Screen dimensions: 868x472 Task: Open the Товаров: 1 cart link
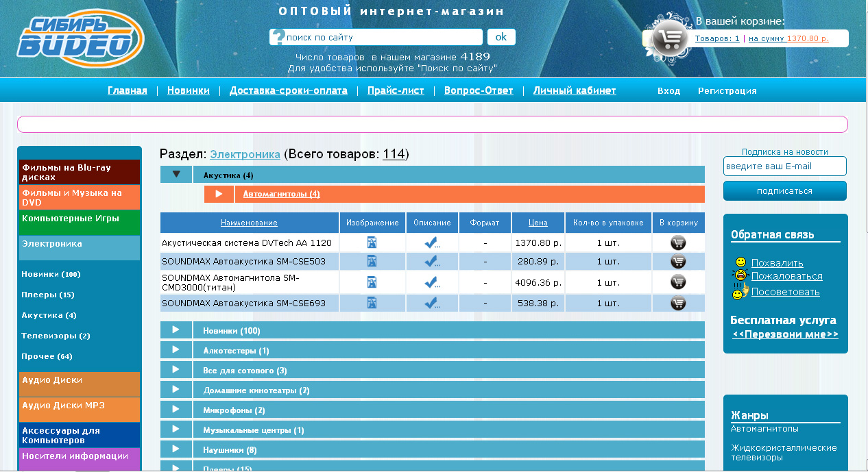pos(717,38)
